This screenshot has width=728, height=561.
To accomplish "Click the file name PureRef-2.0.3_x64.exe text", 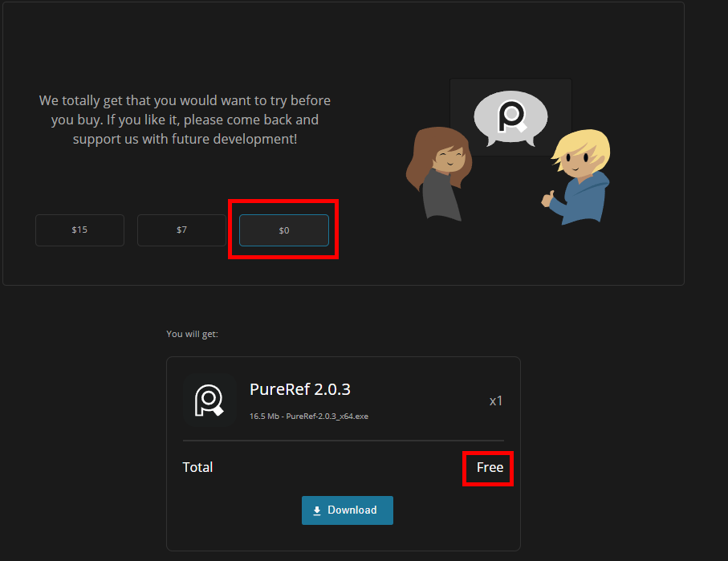I will [327, 416].
